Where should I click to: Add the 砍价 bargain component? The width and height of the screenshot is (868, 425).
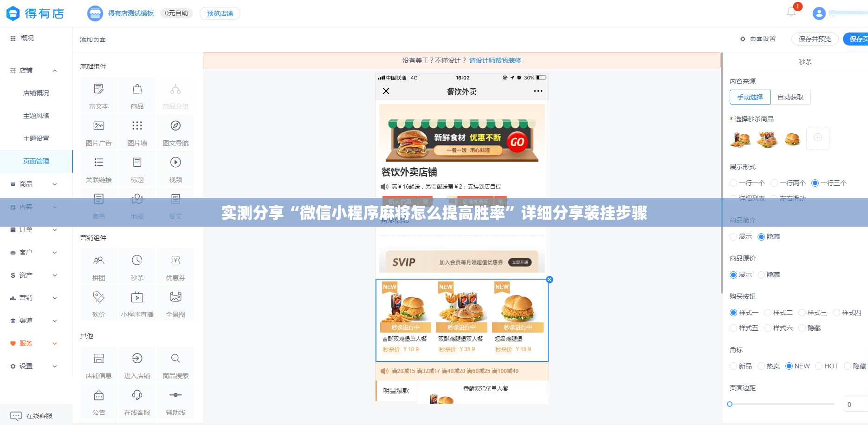point(99,304)
